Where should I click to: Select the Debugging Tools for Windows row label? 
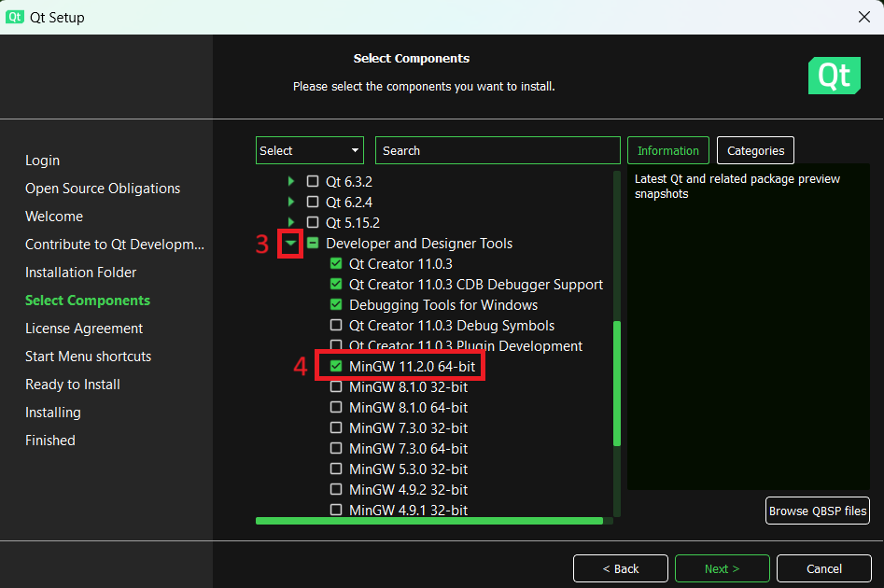pyautogui.click(x=443, y=305)
